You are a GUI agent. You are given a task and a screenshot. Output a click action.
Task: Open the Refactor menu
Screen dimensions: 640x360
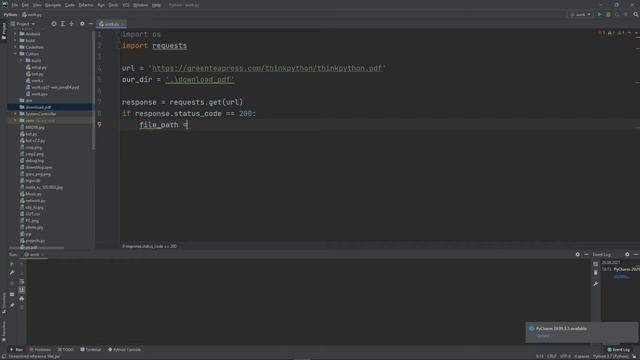(86, 5)
